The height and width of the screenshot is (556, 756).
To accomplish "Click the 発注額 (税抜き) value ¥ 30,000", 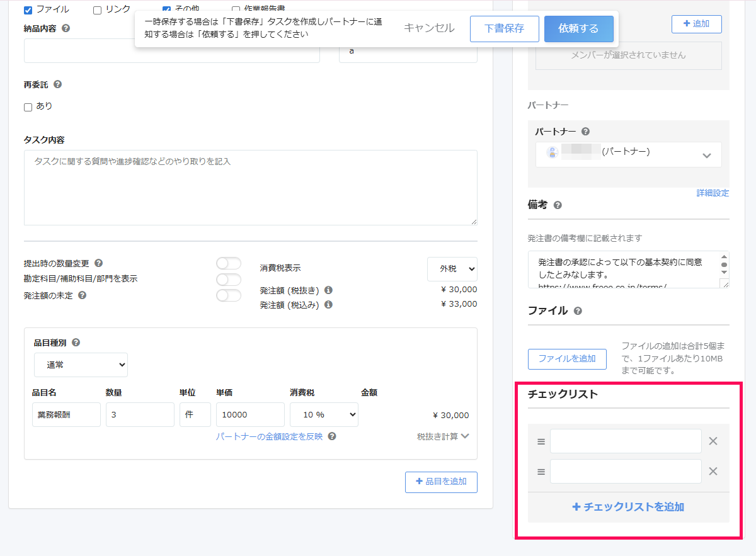I will point(459,290).
